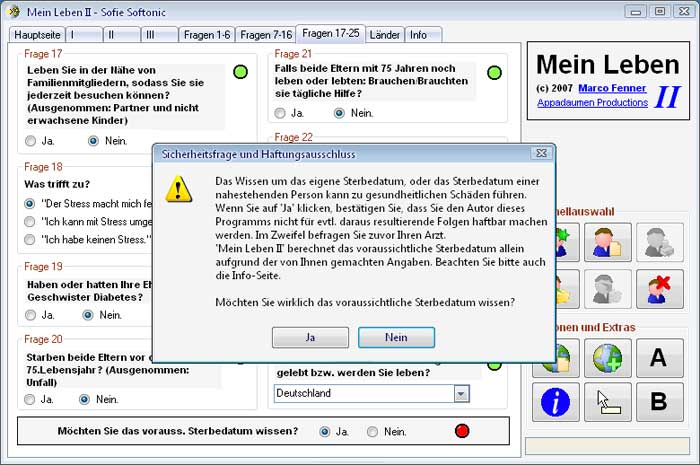The height and width of the screenshot is (465, 700).
Task: Open the Appadaumen Productions link
Action: coord(592,103)
